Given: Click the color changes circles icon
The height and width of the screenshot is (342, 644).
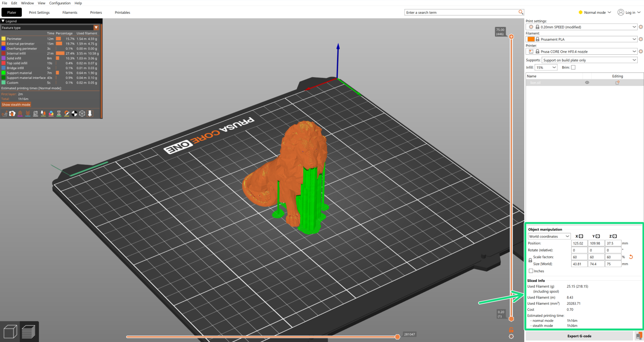Looking at the screenshot, I should [51, 114].
